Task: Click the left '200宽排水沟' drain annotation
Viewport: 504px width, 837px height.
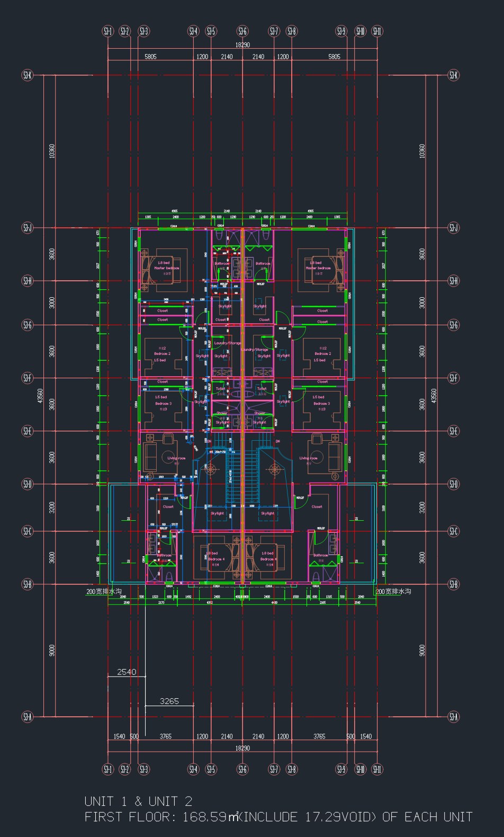Action: 104,591
